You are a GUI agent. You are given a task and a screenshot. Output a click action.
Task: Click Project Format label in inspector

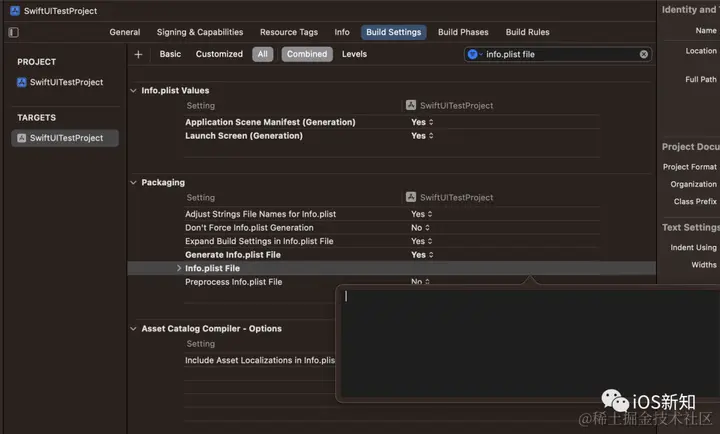(689, 167)
